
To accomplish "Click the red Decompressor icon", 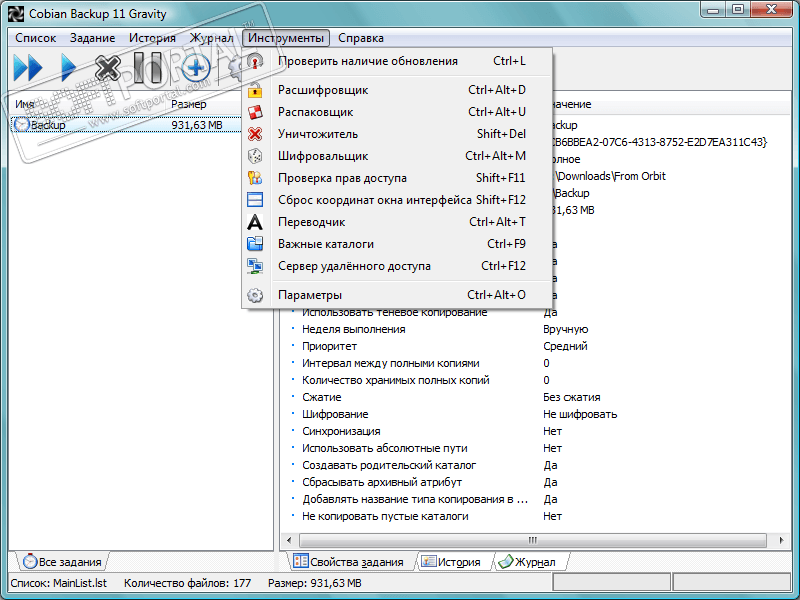I will pos(255,112).
